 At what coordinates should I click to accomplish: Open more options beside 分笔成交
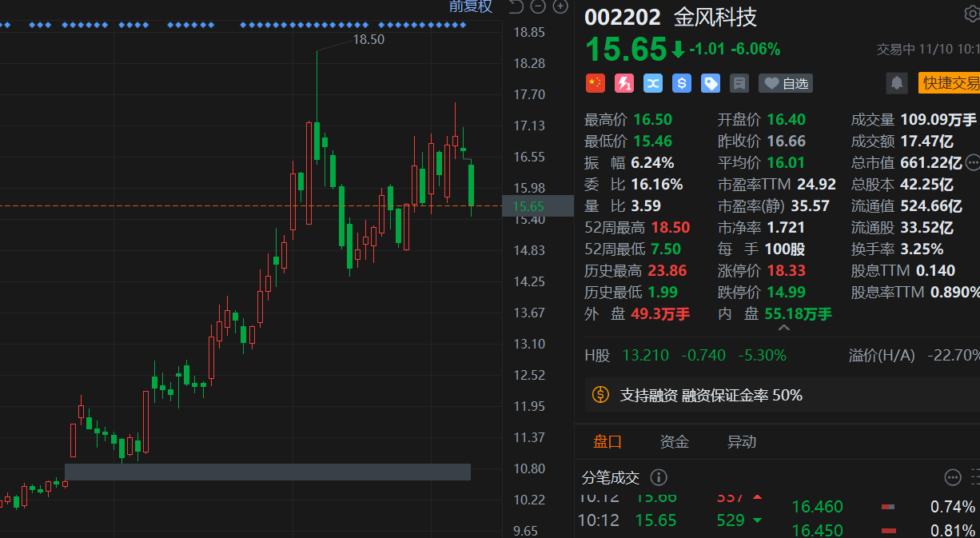pos(952,477)
